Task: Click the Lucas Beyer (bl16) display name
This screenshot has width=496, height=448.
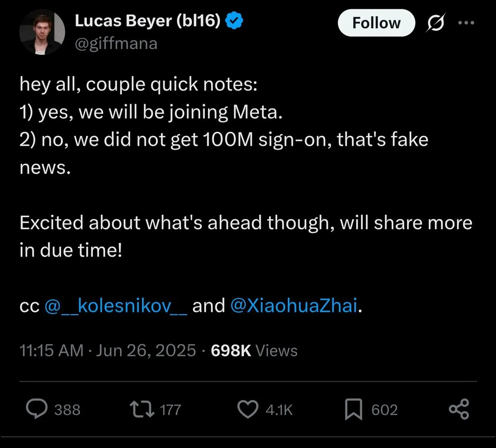Action: [148, 21]
